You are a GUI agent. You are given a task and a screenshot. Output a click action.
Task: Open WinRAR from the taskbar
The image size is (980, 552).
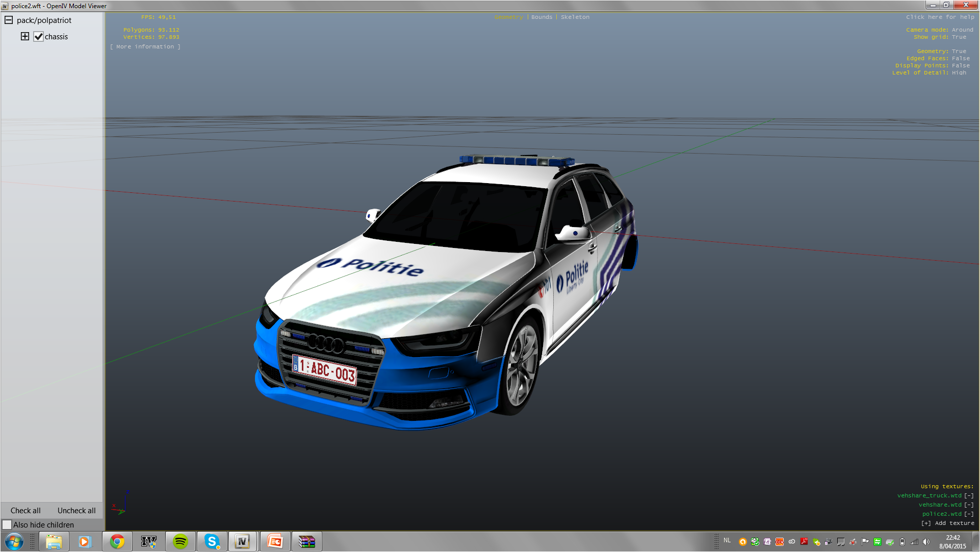click(x=306, y=541)
